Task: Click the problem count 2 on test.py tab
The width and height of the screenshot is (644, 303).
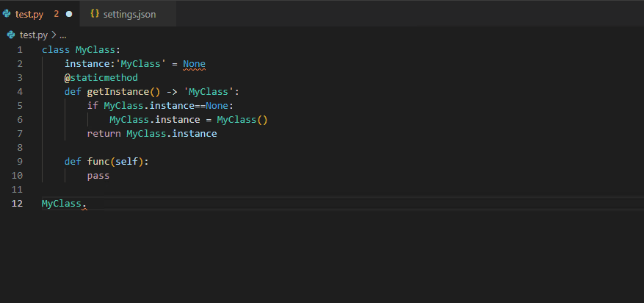Action: (x=57, y=14)
